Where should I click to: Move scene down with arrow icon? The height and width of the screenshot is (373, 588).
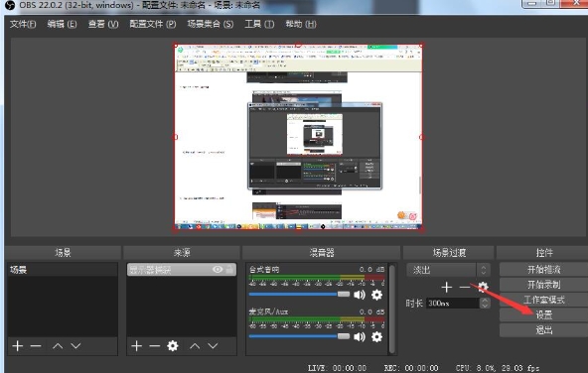point(75,346)
